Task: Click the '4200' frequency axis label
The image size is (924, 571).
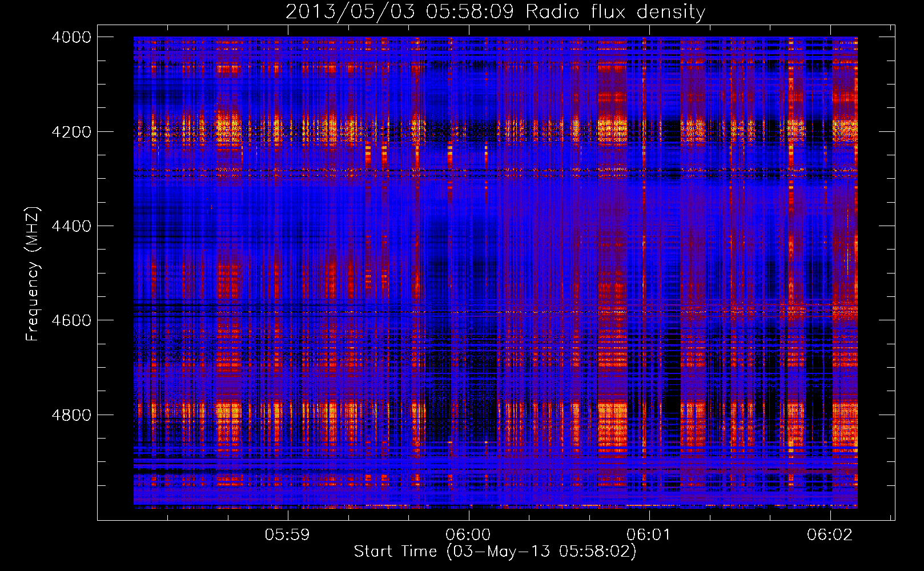Action: 71,132
